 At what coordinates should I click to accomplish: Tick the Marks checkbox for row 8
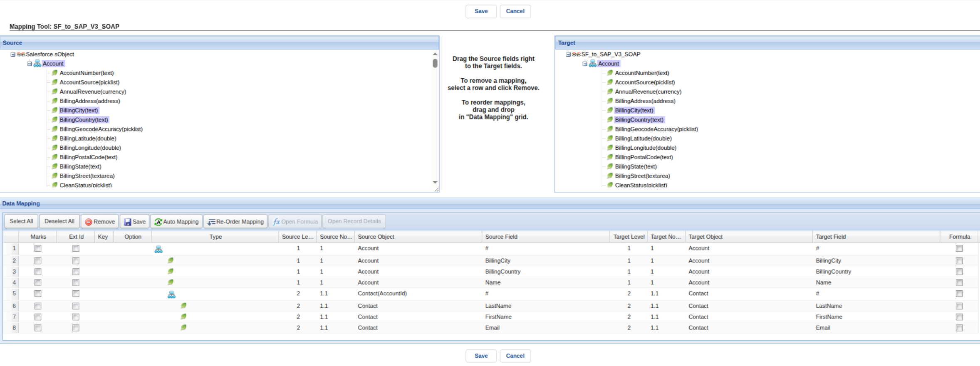click(x=38, y=328)
